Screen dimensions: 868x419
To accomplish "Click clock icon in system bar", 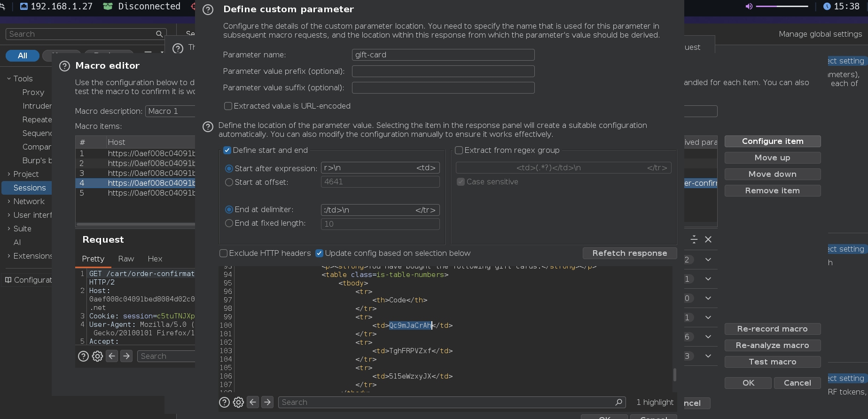I will 827,6.
